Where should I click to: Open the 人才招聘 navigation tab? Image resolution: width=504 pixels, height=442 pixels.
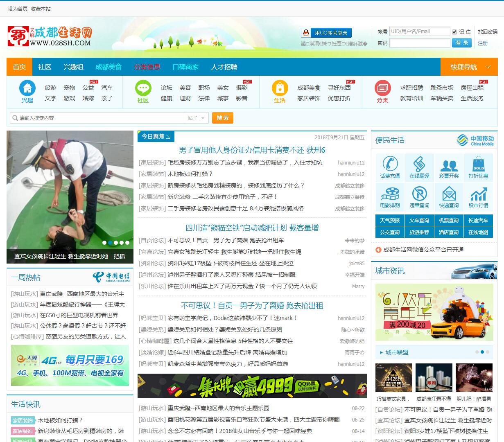tap(224, 67)
